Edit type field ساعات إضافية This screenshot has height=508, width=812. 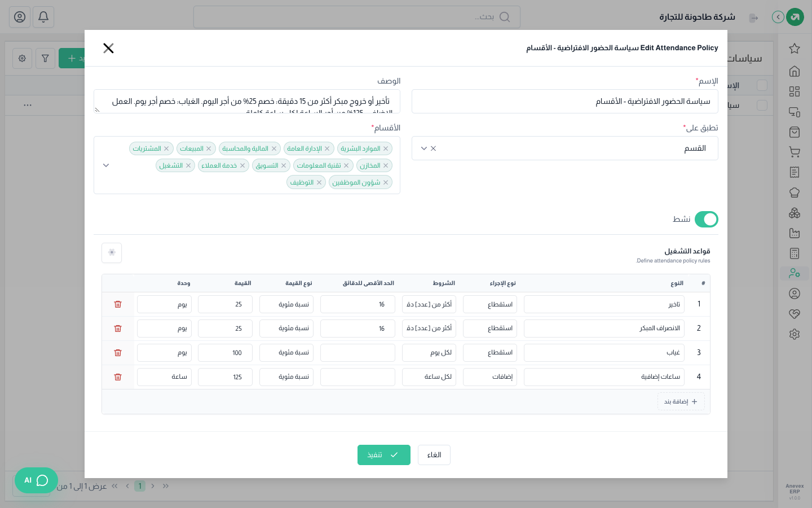(604, 377)
